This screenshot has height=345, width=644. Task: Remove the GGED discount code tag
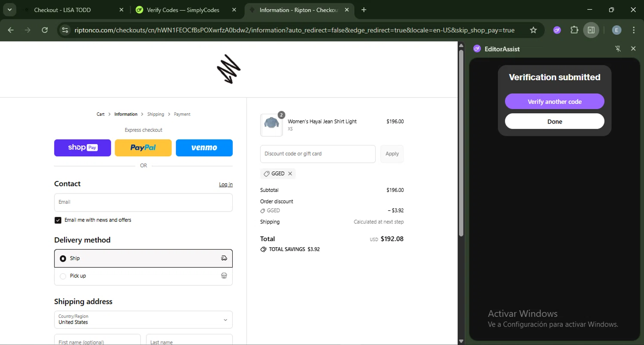290,174
